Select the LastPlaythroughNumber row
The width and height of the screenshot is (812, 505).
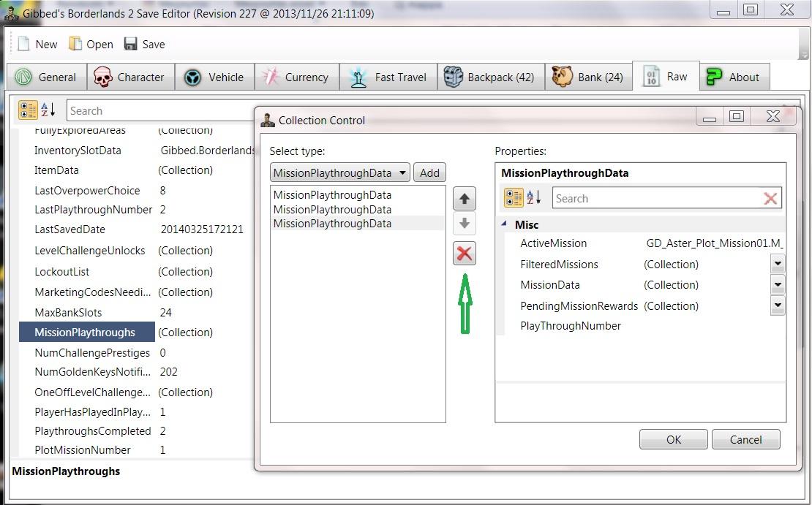pyautogui.click(x=137, y=210)
